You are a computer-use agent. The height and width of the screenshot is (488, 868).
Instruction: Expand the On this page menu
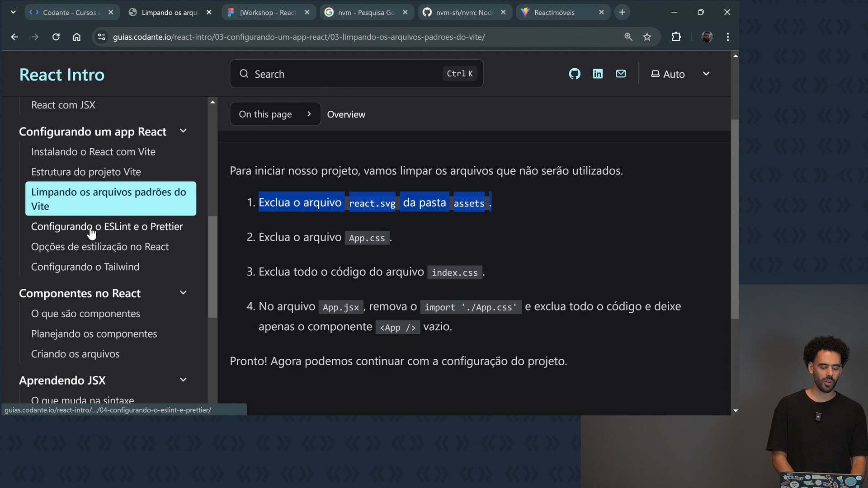pyautogui.click(x=275, y=114)
